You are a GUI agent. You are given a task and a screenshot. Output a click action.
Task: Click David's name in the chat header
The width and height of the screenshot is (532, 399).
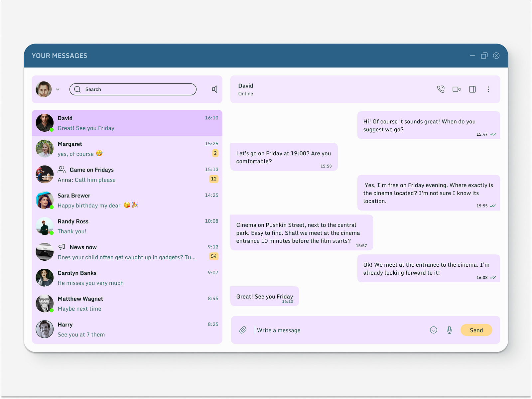point(245,85)
